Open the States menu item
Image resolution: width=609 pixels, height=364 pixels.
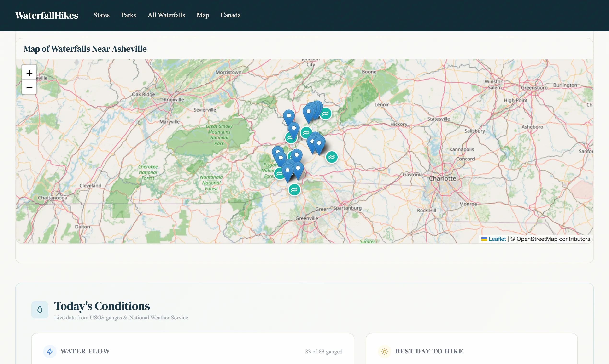pyautogui.click(x=101, y=15)
